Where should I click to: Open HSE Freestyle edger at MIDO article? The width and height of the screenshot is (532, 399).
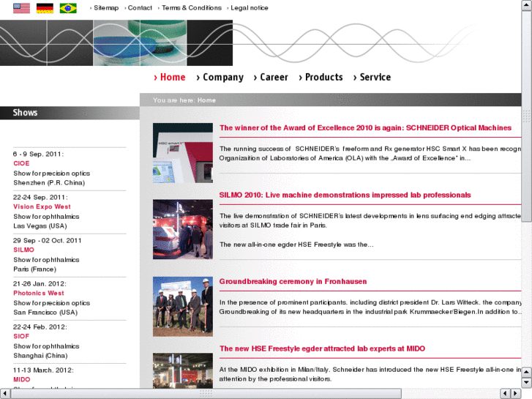point(322,348)
